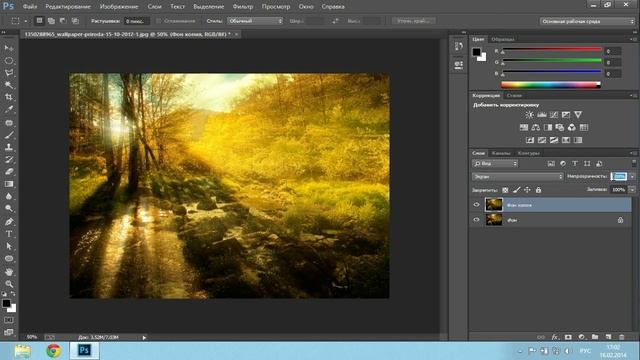Add a Levels adjustment
Image resolution: width=640 pixels, height=360 pixels.
click(542, 115)
